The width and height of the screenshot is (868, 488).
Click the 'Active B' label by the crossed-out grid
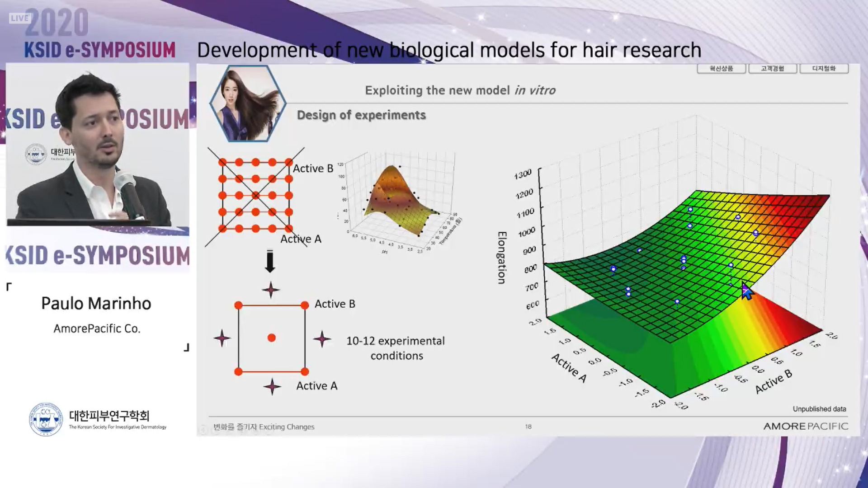point(313,169)
